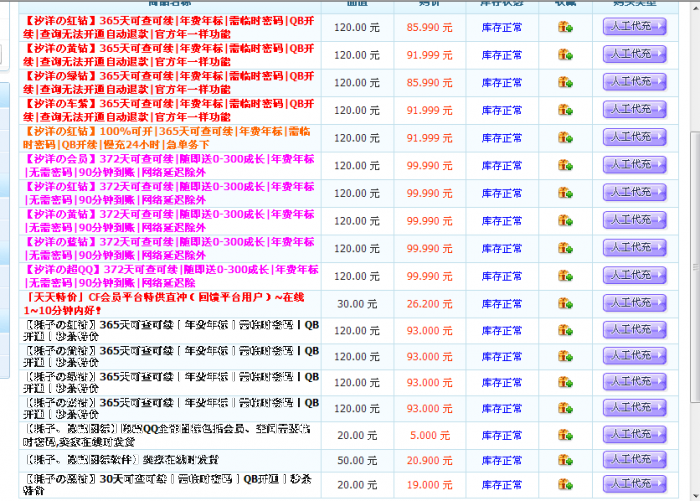This screenshot has height=501, width=700.
Task: Open 沙洋の车紫 365天可查可续 product link
Action: pos(169,110)
